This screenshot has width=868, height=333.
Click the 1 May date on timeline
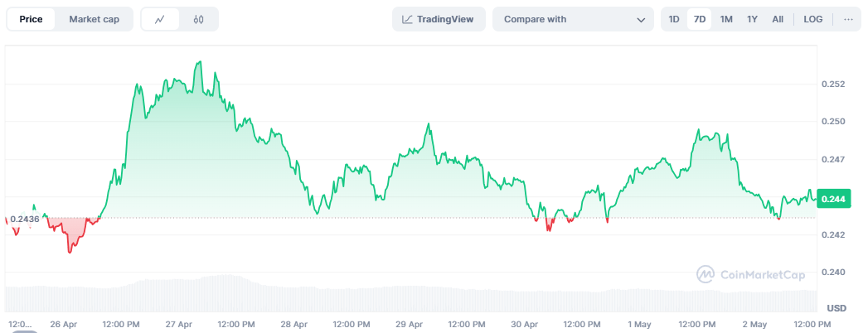640,323
